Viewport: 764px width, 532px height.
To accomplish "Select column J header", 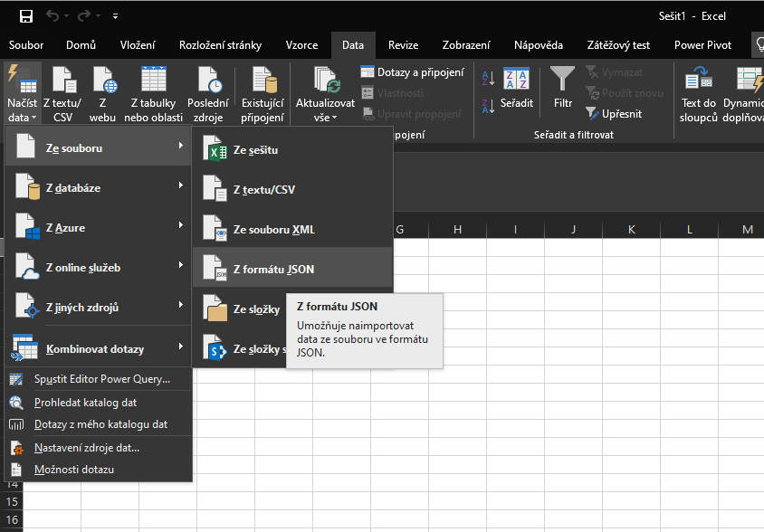I will [x=573, y=230].
